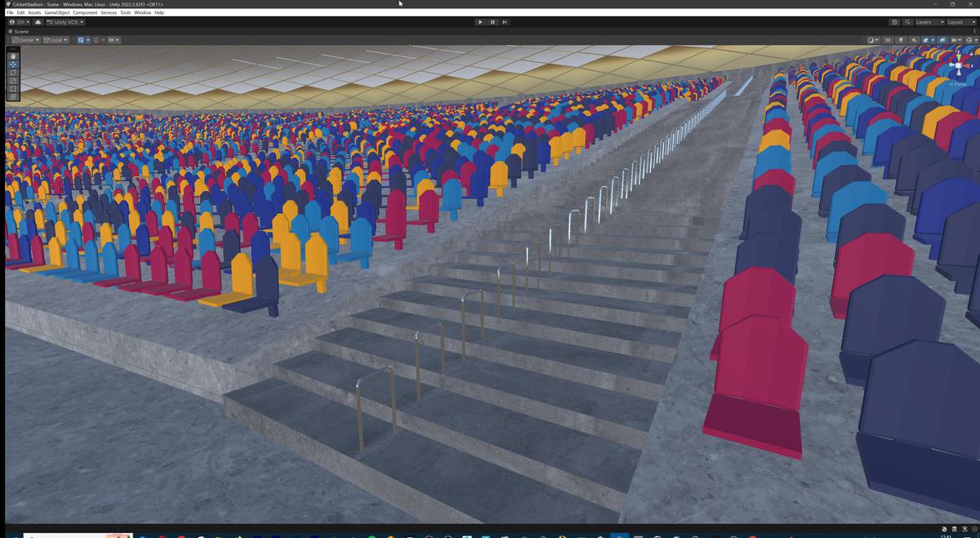Open the Unity Cloud icon

[38, 22]
